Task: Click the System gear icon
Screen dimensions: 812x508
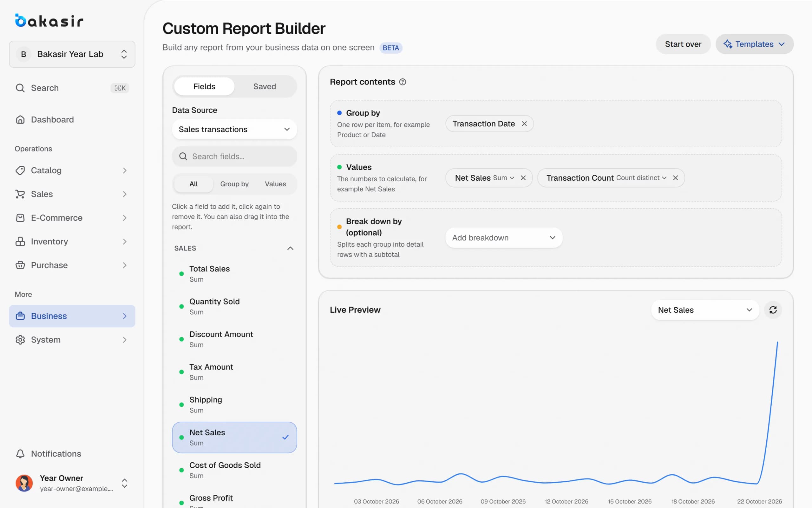Action: coord(20,340)
